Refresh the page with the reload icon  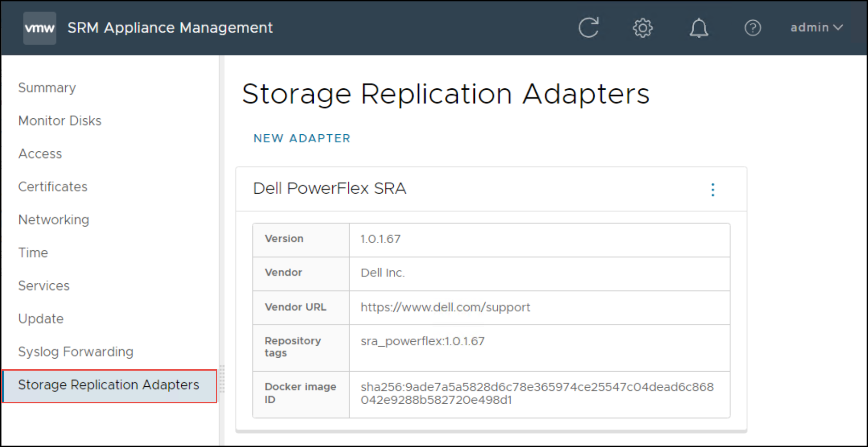click(588, 28)
